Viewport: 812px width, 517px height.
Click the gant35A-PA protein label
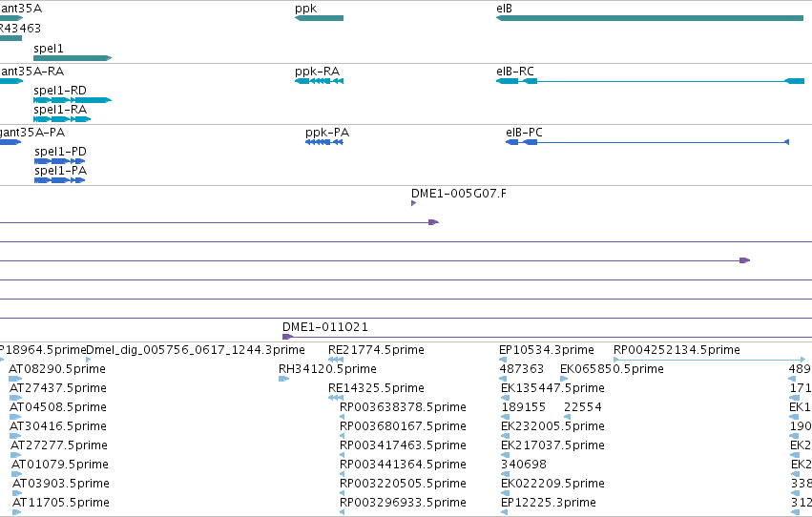coord(32,132)
